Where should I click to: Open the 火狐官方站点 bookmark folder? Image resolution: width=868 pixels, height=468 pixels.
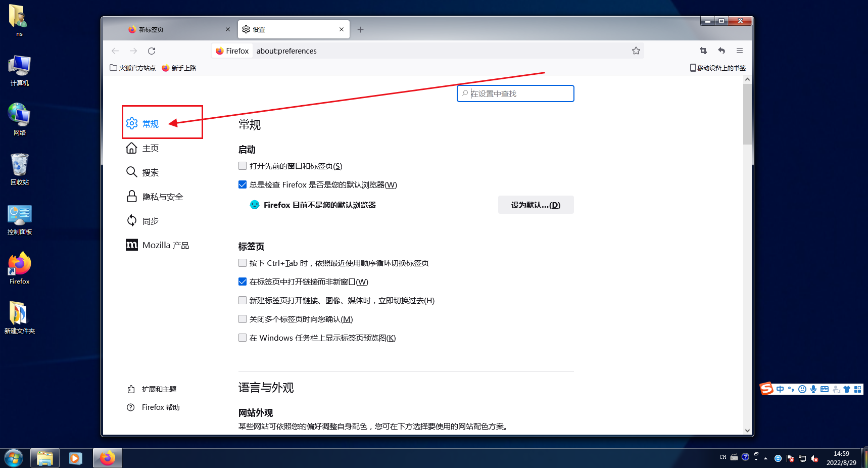pos(132,68)
